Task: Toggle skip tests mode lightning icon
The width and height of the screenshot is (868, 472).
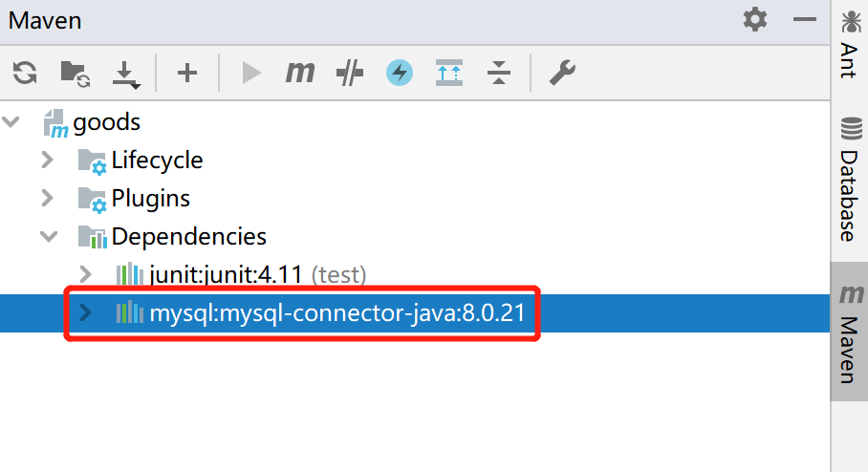Action: pyautogui.click(x=400, y=73)
